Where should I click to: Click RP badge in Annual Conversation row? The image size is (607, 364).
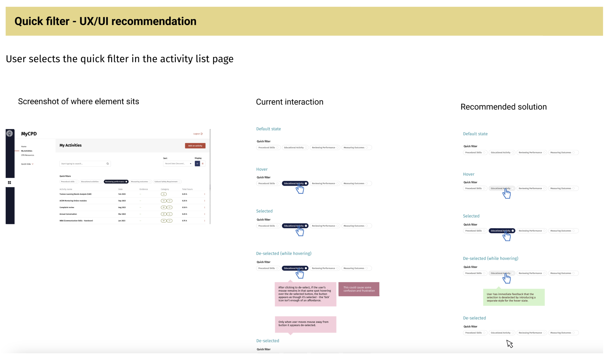click(x=164, y=214)
